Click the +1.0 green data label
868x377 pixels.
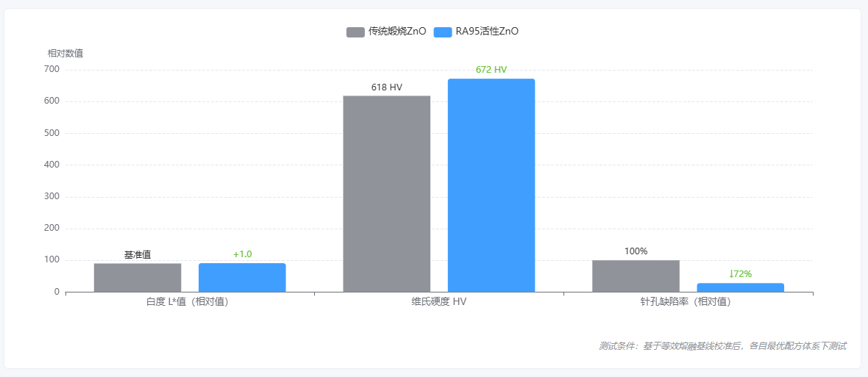[242, 254]
